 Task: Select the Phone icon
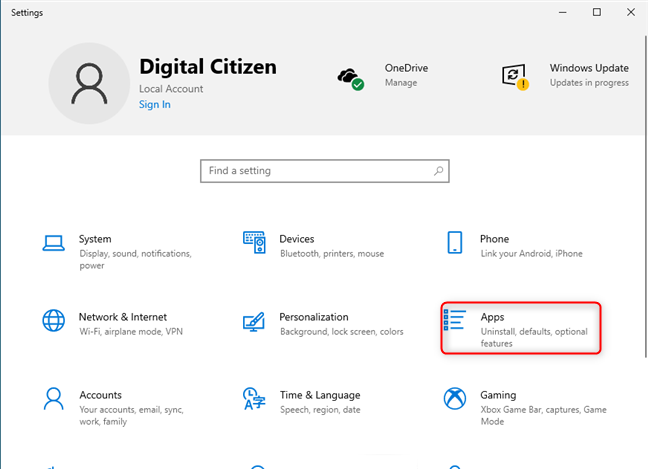click(x=455, y=243)
